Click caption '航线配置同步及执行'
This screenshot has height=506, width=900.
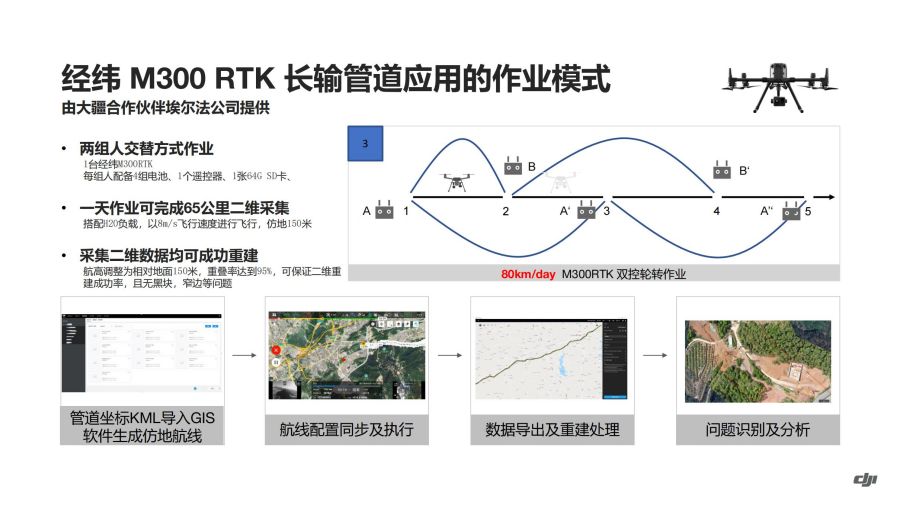click(x=346, y=429)
